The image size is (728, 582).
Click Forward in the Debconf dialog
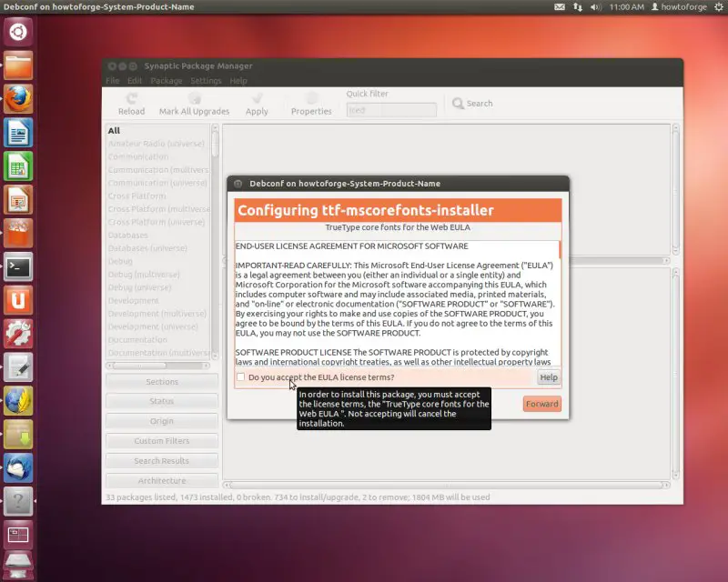pos(541,404)
